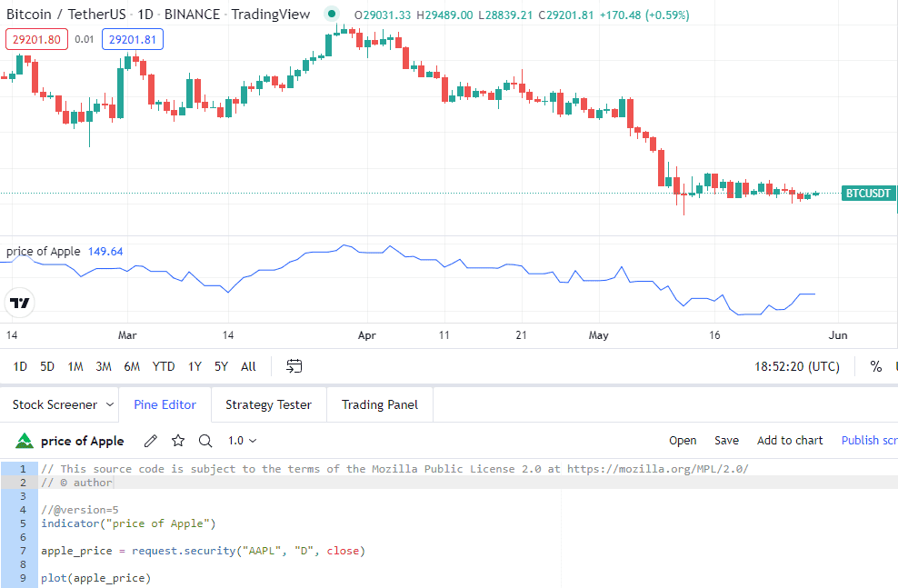
Task: Set chart range to 1Y
Action: [195, 366]
